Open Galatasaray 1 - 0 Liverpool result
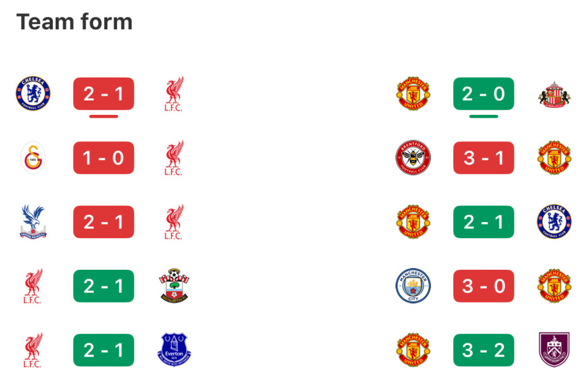588x391 pixels. pyautogui.click(x=103, y=157)
